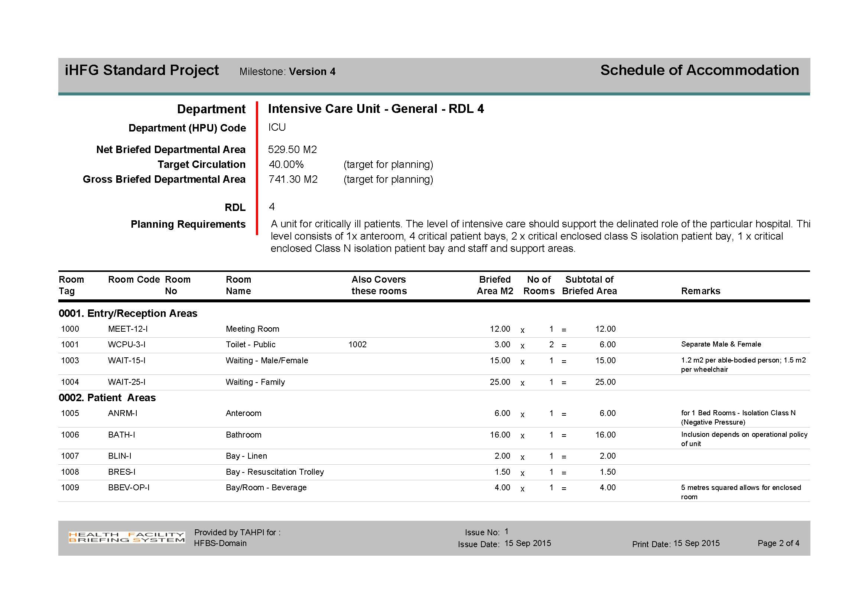Click room name 'Bay - Linen'
The image size is (868, 614).
click(247, 456)
